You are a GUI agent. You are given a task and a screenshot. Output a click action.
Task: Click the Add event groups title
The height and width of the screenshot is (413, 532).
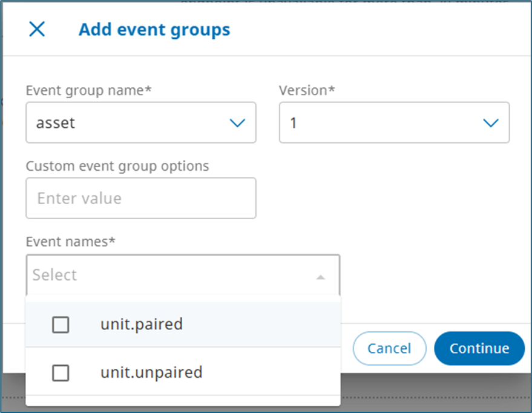click(154, 29)
